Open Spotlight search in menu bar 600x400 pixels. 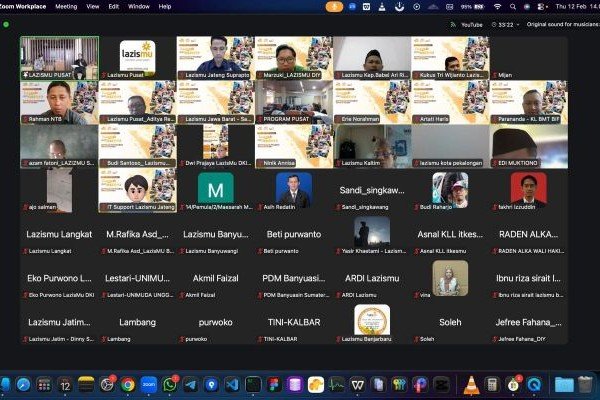tap(513, 6)
